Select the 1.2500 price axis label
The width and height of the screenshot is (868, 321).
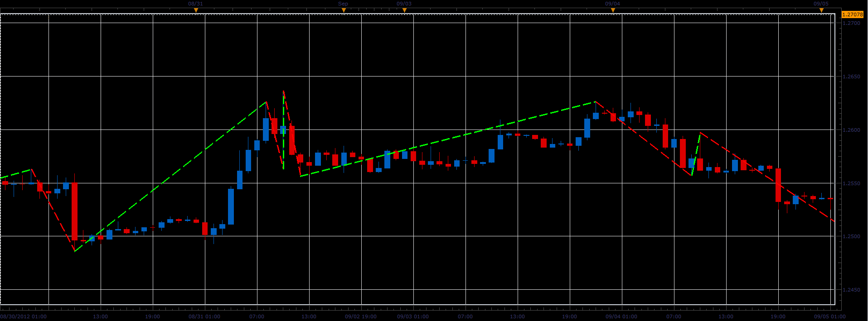851,237
